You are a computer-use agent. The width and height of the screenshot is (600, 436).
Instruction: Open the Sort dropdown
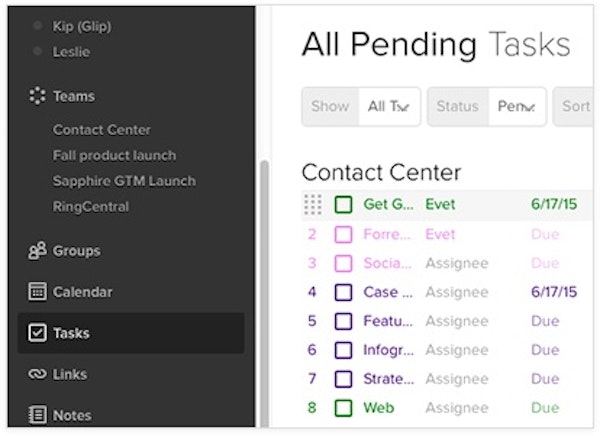coord(575,107)
